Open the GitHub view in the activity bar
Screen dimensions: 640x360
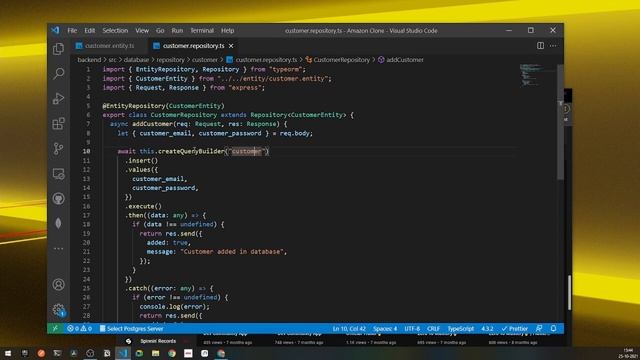click(x=58, y=199)
